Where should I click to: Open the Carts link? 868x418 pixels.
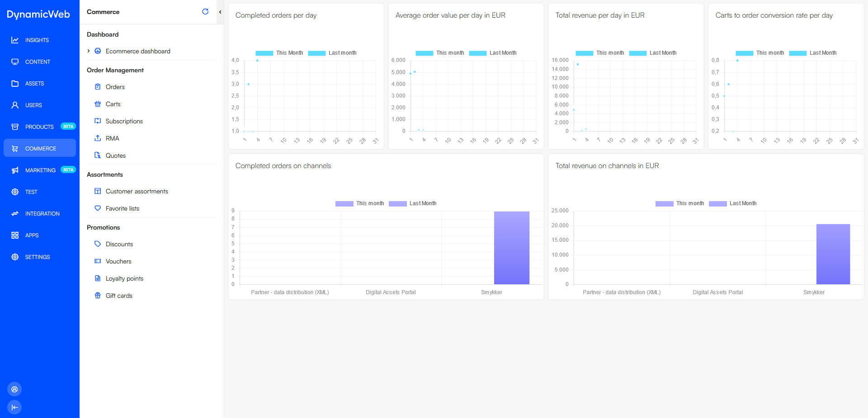[x=113, y=104]
